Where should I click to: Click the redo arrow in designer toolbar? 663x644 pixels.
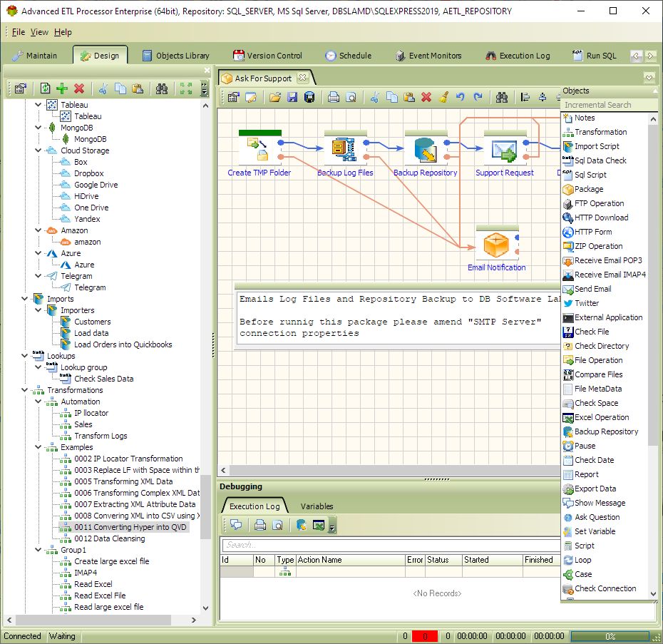point(478,97)
